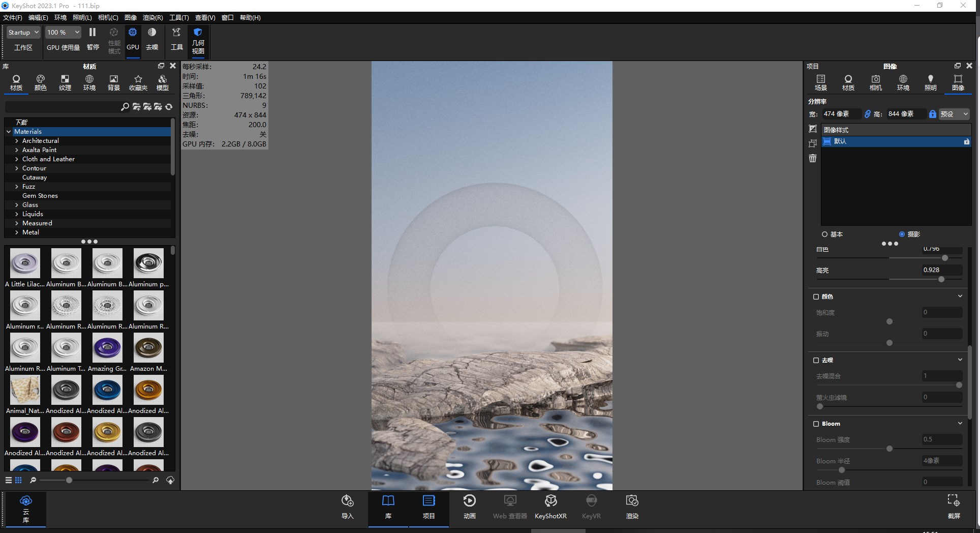The height and width of the screenshot is (533, 980).
Task: Expand the Glass materials folder
Action: pyautogui.click(x=17, y=205)
